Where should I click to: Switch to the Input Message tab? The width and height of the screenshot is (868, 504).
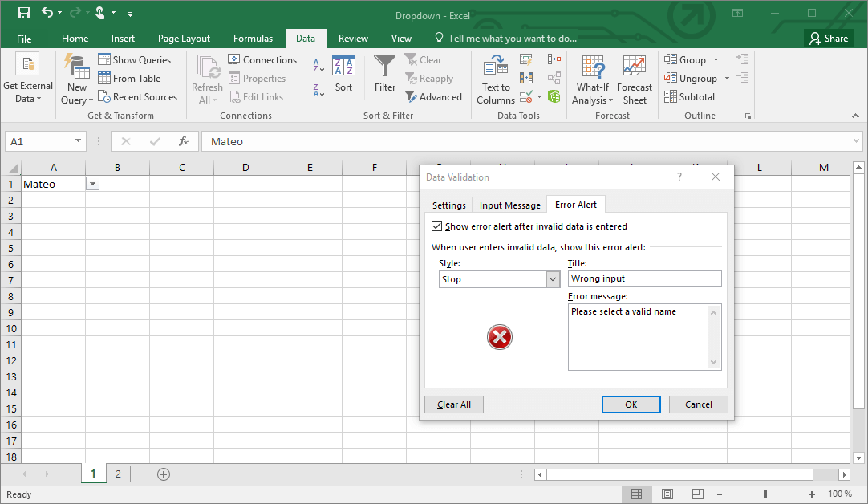509,205
